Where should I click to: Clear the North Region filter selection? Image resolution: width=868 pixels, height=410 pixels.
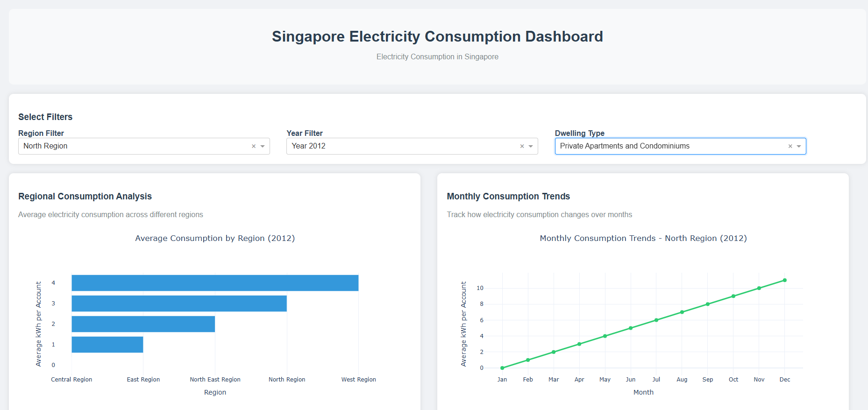coord(254,146)
